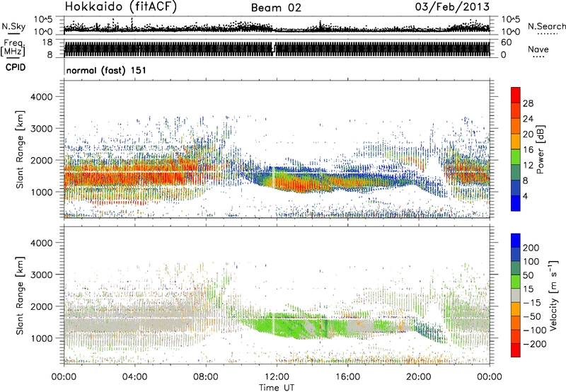The height and width of the screenshot is (392, 566).
Task: Click the '60' Nave axis label
Action: click(506, 42)
